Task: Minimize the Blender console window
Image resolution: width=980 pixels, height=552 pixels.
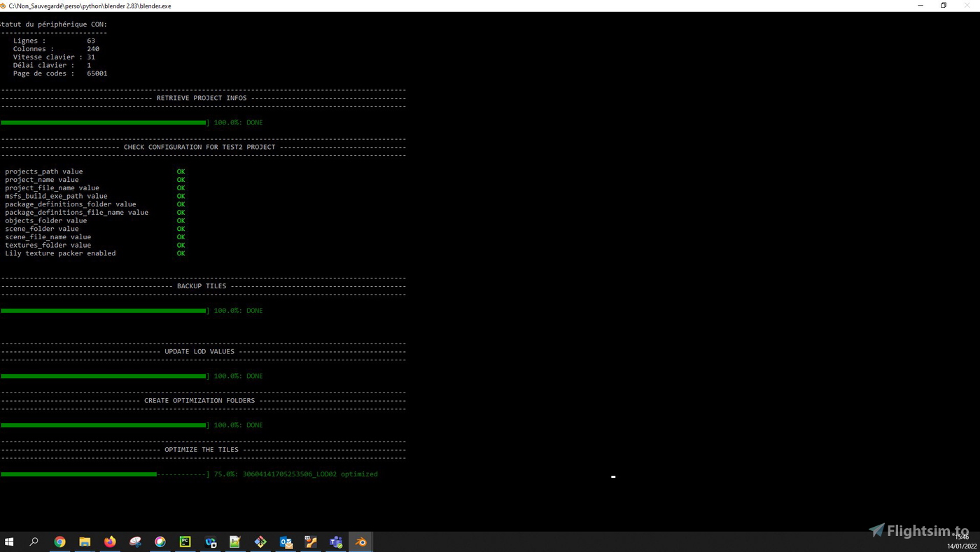Action: point(920,6)
